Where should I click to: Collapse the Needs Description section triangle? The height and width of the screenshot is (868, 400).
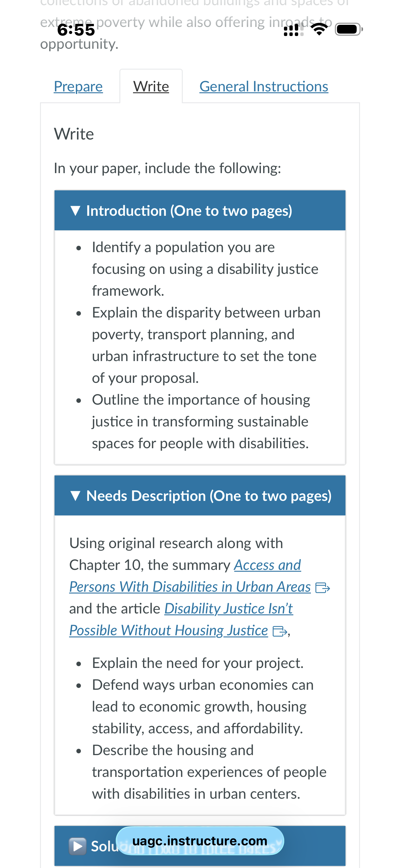75,496
